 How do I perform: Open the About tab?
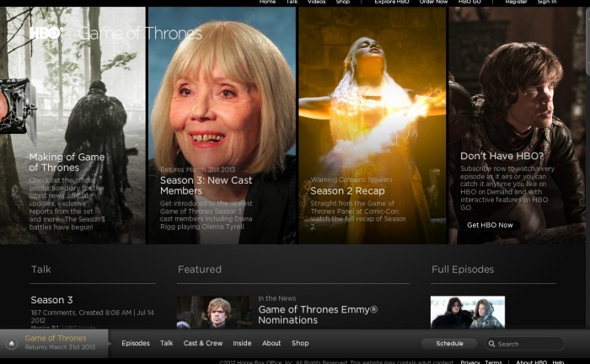[271, 343]
